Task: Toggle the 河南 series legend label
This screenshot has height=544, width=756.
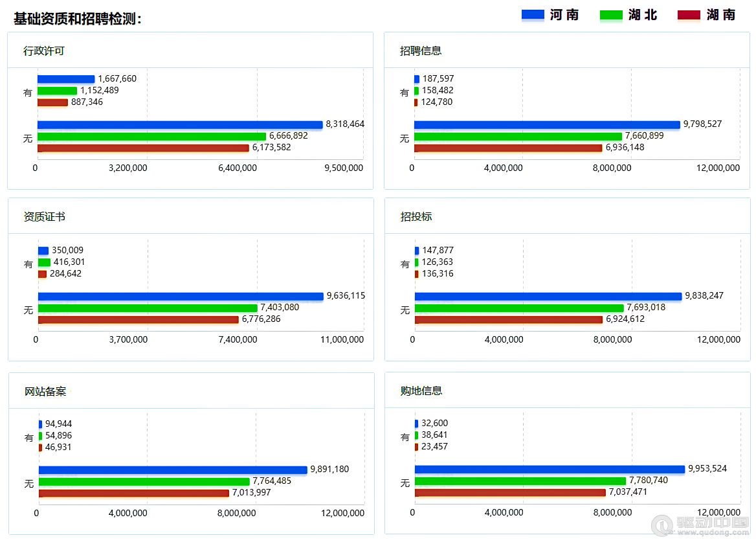Action: point(564,15)
